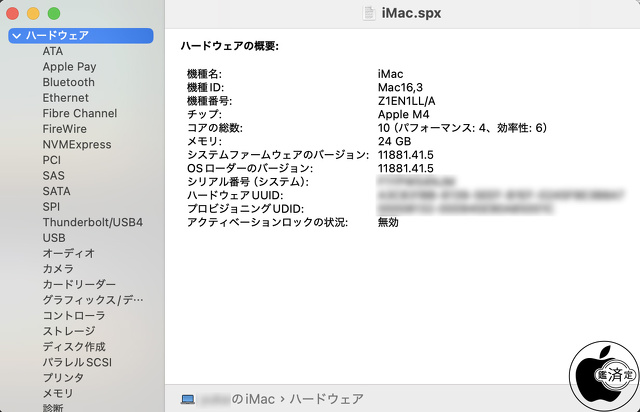640x412 pixels.
Task: Open the Bluetooth hardware entry
Action: click(x=68, y=82)
